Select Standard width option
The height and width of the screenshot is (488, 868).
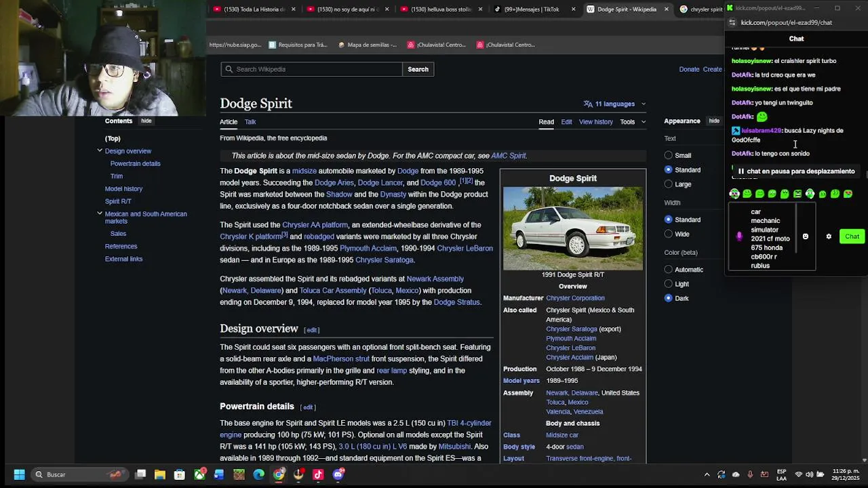tap(669, 220)
